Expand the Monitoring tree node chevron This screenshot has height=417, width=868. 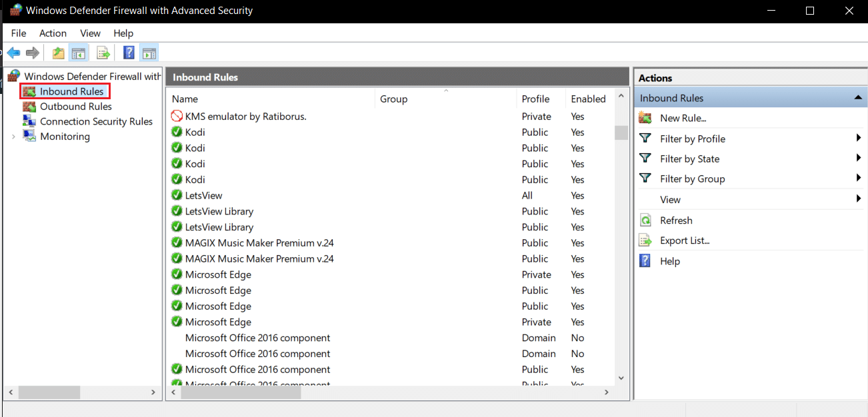tap(13, 137)
